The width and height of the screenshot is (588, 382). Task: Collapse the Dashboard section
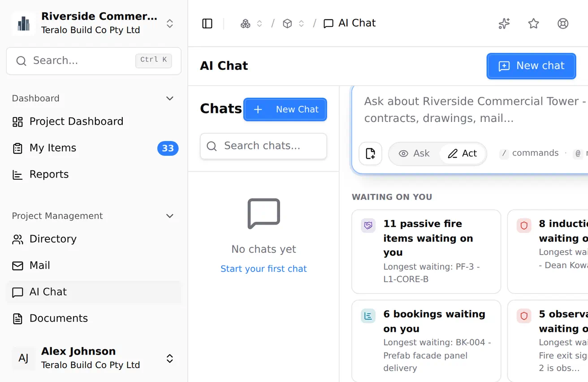pyautogui.click(x=170, y=98)
